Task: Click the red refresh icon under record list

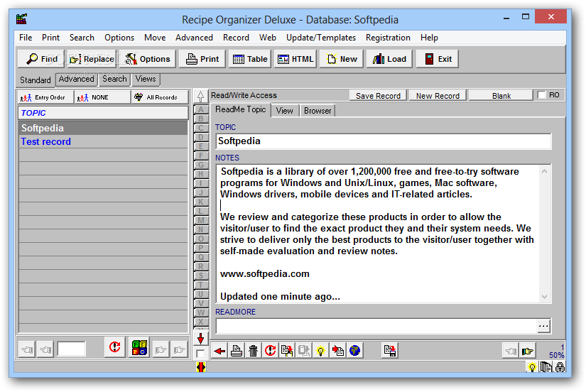Action: [115, 348]
